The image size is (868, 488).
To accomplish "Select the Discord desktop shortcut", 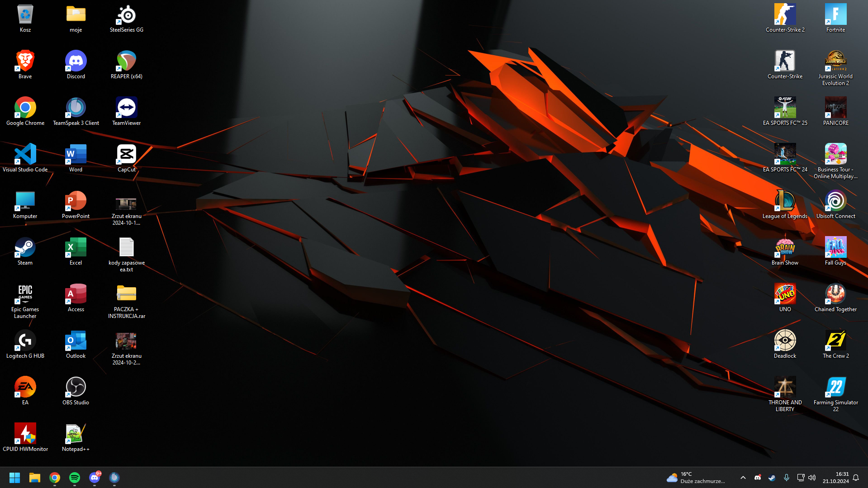I will click(x=76, y=65).
